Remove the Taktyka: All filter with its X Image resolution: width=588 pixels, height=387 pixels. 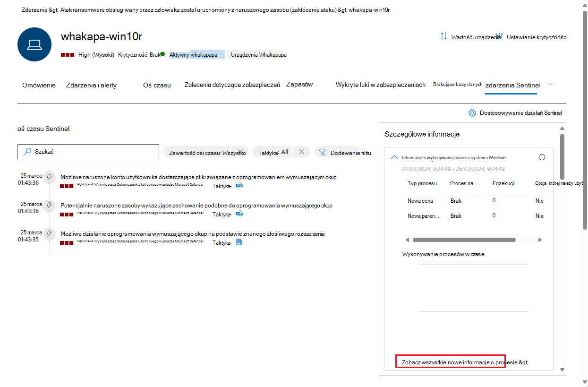[301, 152]
